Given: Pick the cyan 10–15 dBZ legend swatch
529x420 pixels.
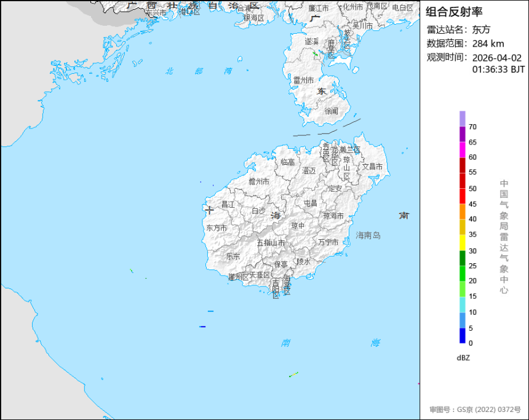Looking at the screenshot, I should (462, 304).
